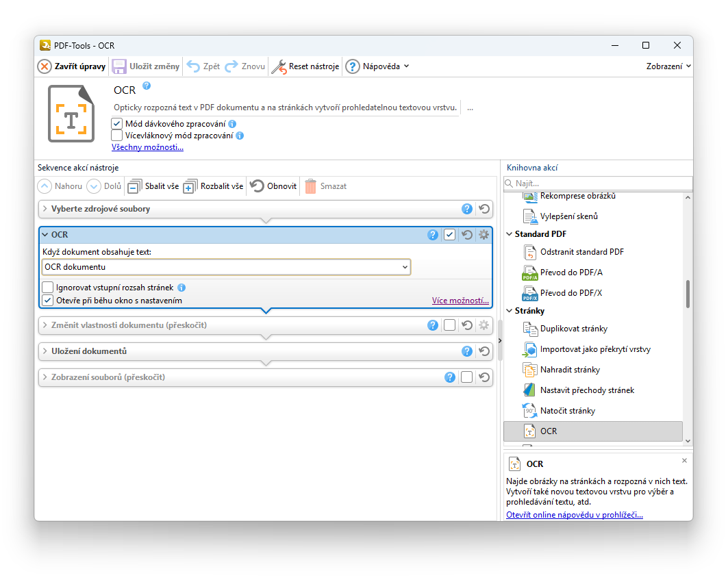Select Rekomprese obrázků action

577,197
